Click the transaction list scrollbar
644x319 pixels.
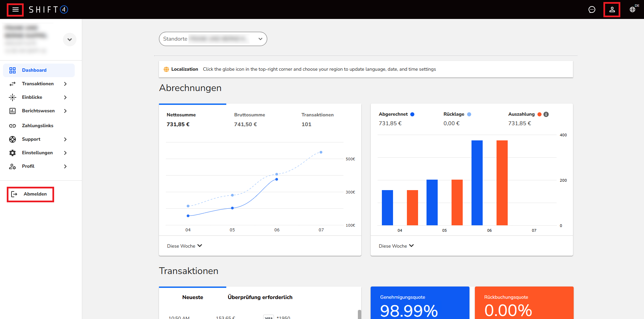tap(359, 314)
